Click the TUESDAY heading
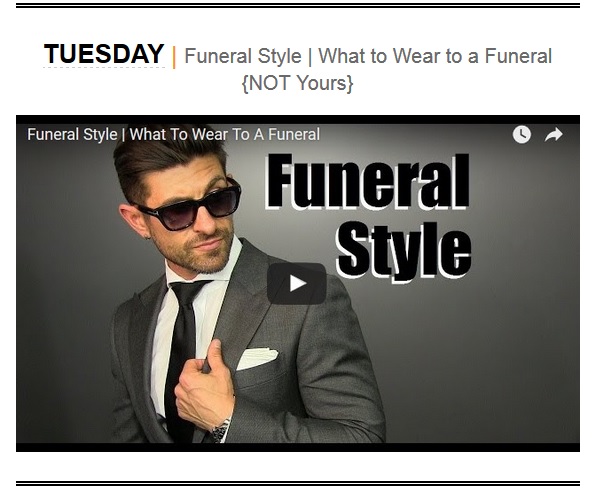Screen dimensions: 593x497 coord(104,53)
